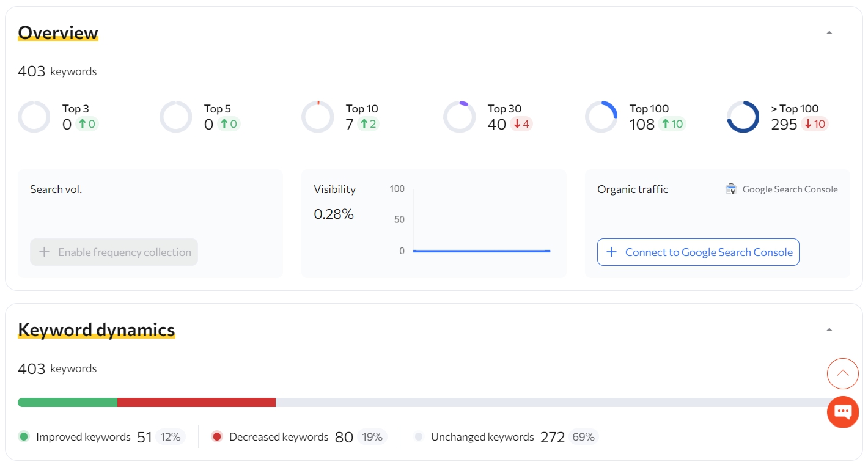The width and height of the screenshot is (868, 465).
Task: Click the Top 10 change badge showing 2
Action: [x=369, y=124]
